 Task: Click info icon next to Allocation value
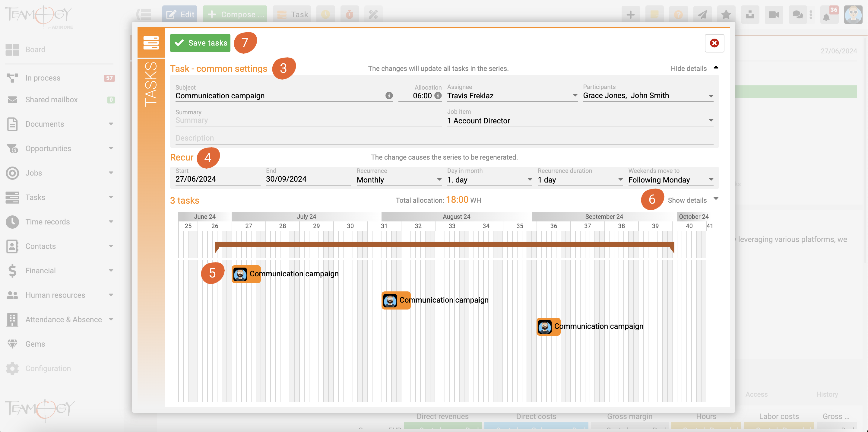[x=438, y=96]
